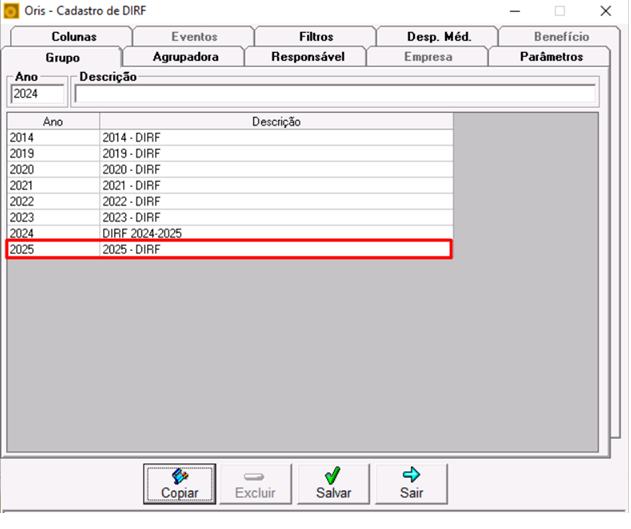Viewport: 631px width, 529px height.
Task: Select year cell 2019
Action: (53, 154)
